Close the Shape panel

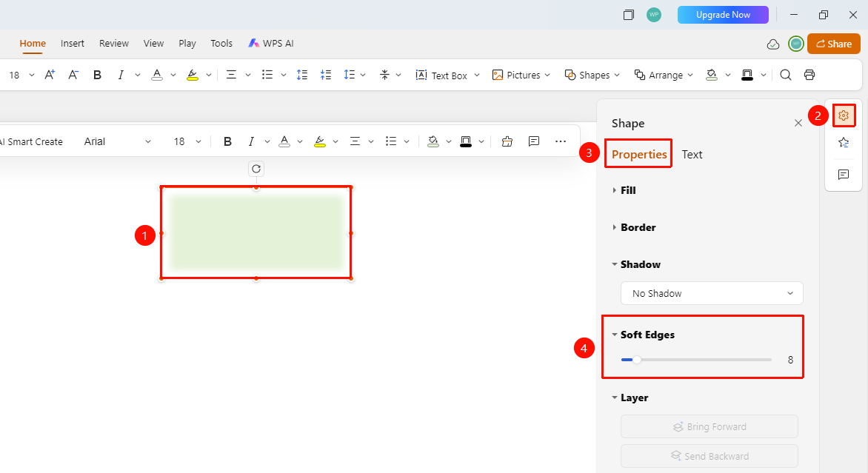coord(798,123)
